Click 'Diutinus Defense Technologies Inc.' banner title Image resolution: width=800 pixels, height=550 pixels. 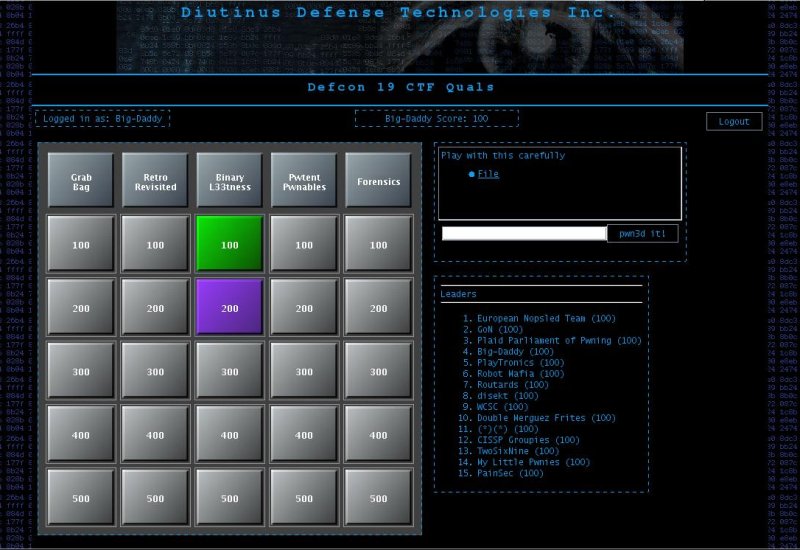click(398, 12)
